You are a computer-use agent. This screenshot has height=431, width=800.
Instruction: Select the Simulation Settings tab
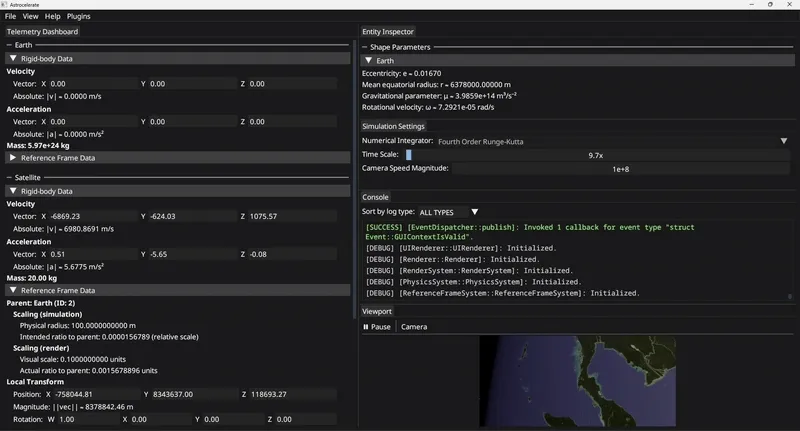click(393, 126)
